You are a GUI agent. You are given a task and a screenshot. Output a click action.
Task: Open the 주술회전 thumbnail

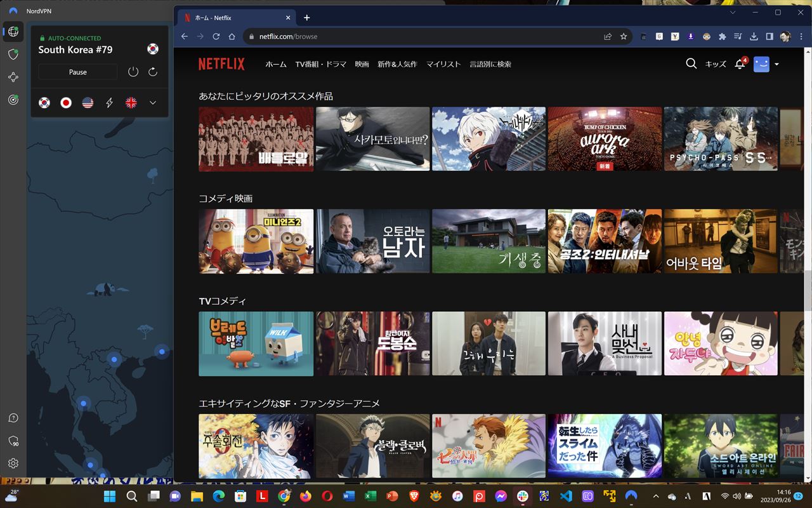click(256, 446)
